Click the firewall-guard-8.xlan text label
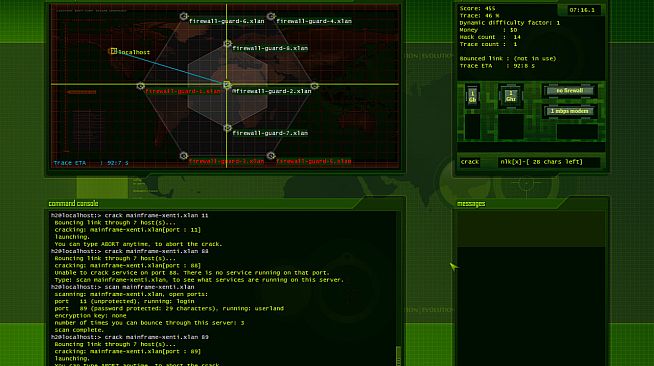Screen dimensions: 654x366 click(x=270, y=48)
